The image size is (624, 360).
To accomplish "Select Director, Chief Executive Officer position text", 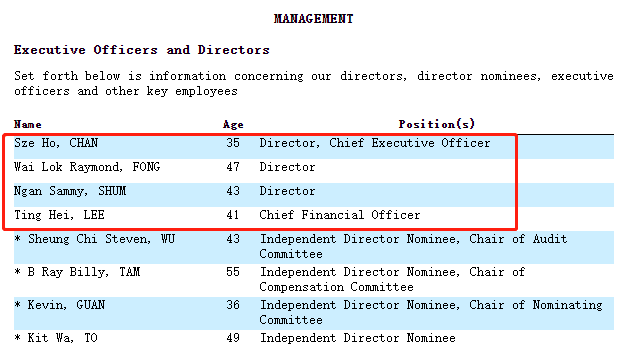I will (x=374, y=143).
